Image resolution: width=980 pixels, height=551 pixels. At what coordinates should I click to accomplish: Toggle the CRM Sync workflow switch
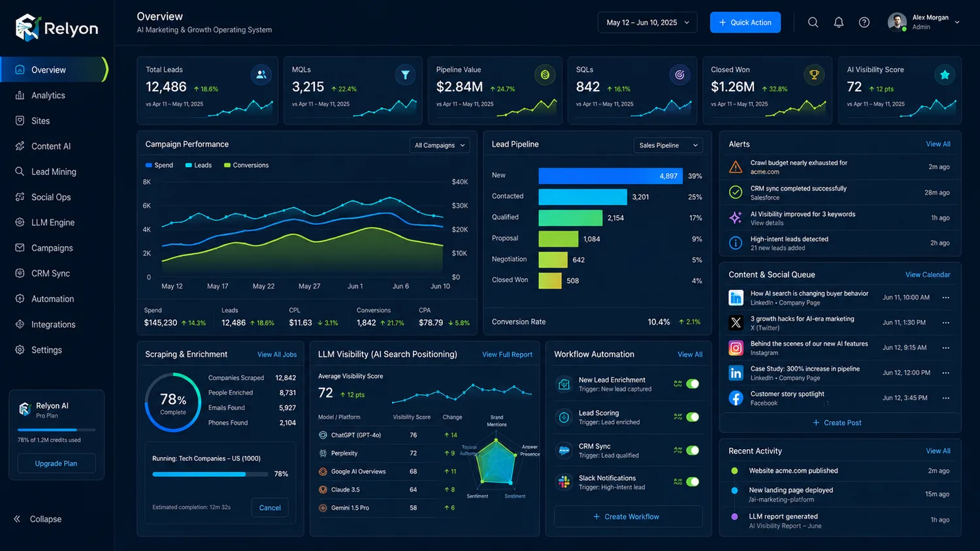tap(693, 450)
